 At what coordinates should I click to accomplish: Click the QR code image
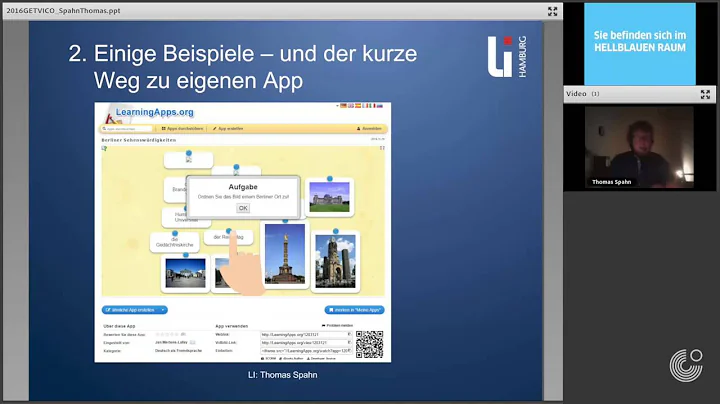tap(369, 344)
